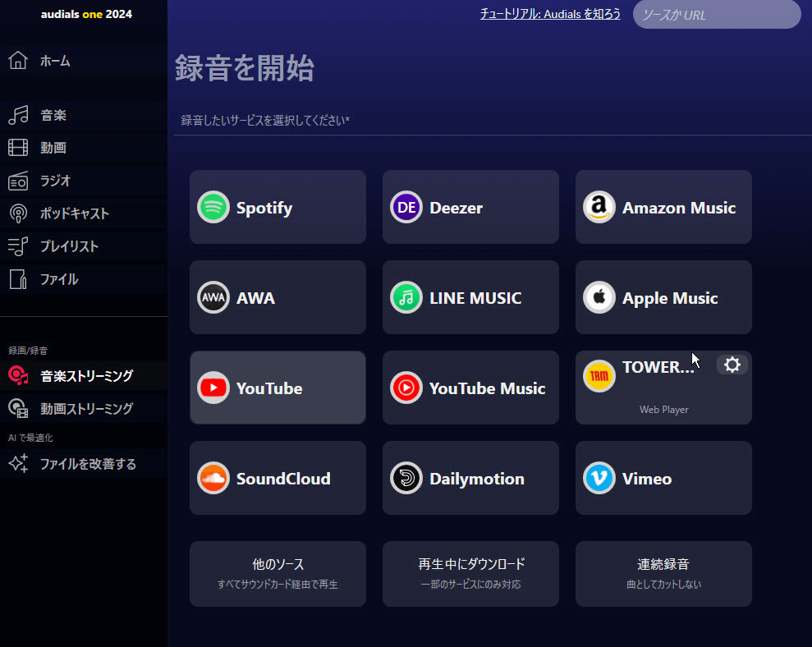Image resolution: width=812 pixels, height=647 pixels.
Task: Click the 録音したいサービスを選択してください* text
Action: (265, 120)
